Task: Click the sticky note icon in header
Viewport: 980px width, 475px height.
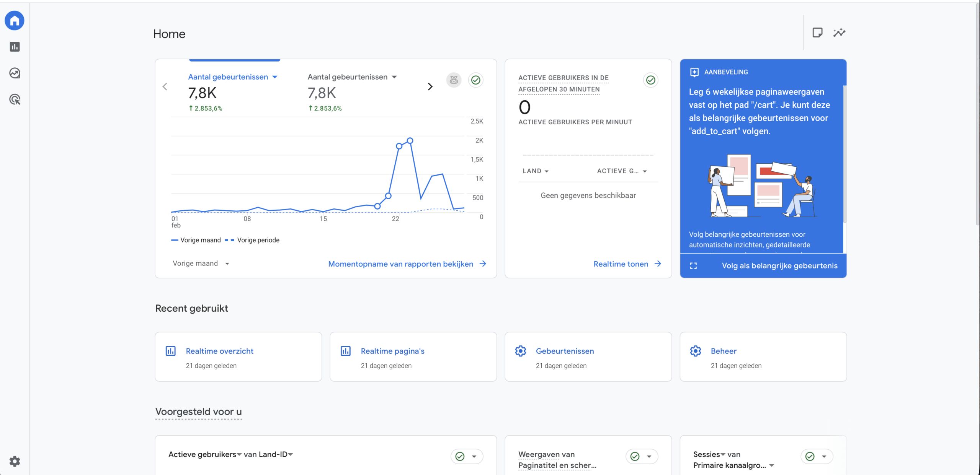Action: (x=817, y=33)
